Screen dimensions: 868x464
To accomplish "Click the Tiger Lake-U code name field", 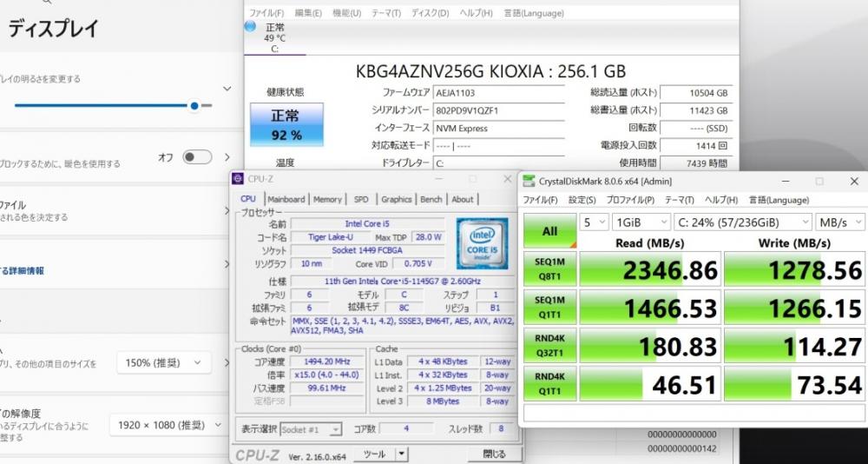I will (x=332, y=237).
